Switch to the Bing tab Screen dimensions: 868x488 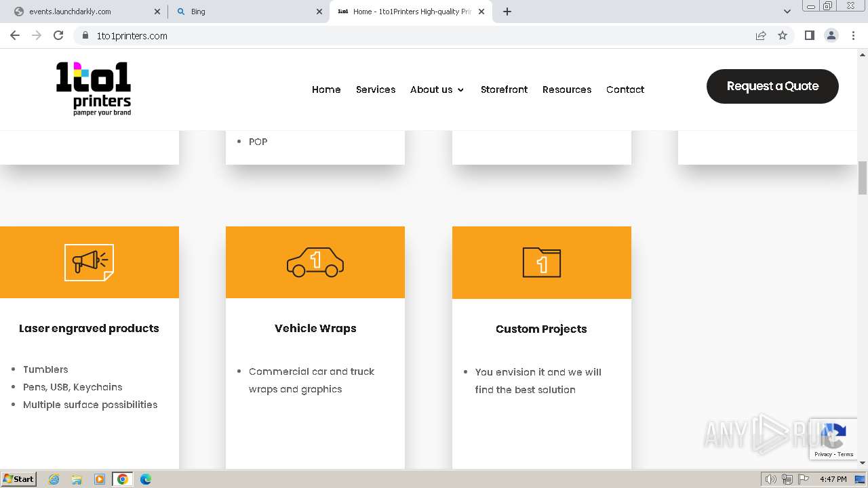tap(248, 12)
